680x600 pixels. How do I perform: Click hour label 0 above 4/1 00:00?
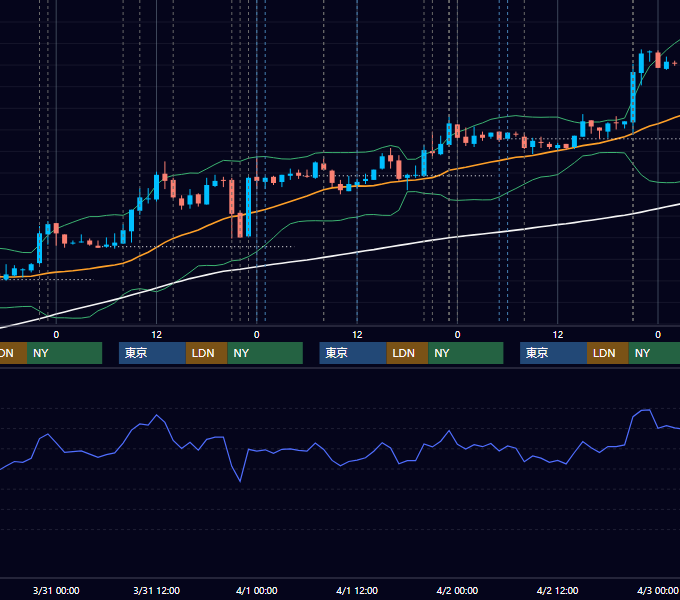[257, 335]
